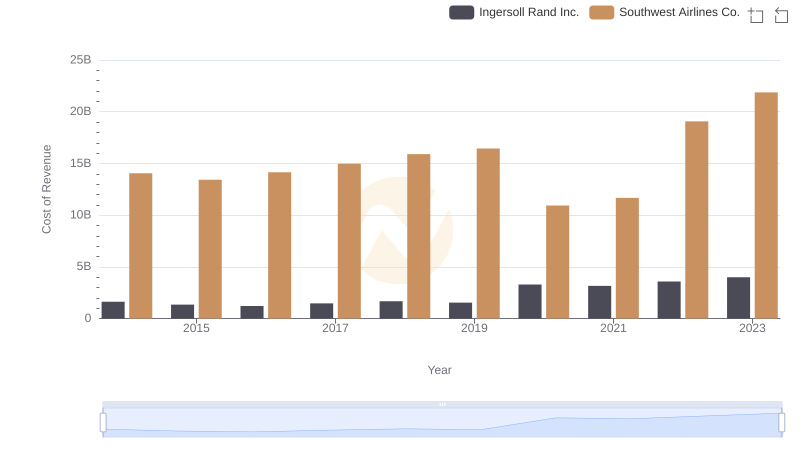Screen dimensions: 800x461
Task: Click the 25B y-axis label
Action: tap(81, 60)
